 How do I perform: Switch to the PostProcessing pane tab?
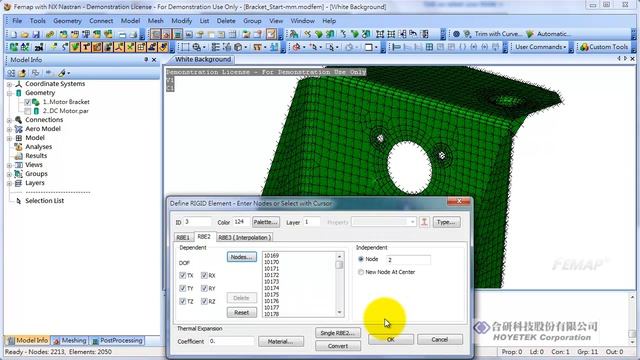coord(117,340)
